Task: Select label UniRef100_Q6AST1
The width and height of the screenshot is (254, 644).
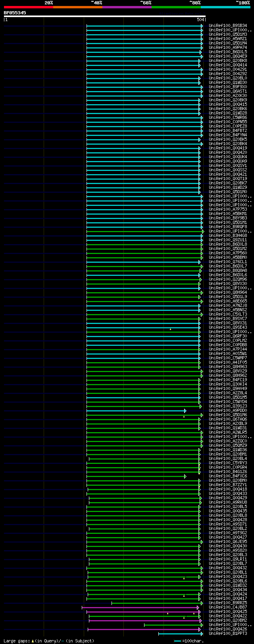Action: [228, 91]
